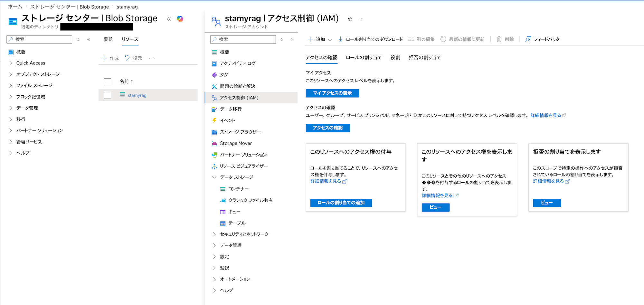Click 列の編集 in the IAM toolbar
The height and width of the screenshot is (305, 644).
click(x=421, y=39)
